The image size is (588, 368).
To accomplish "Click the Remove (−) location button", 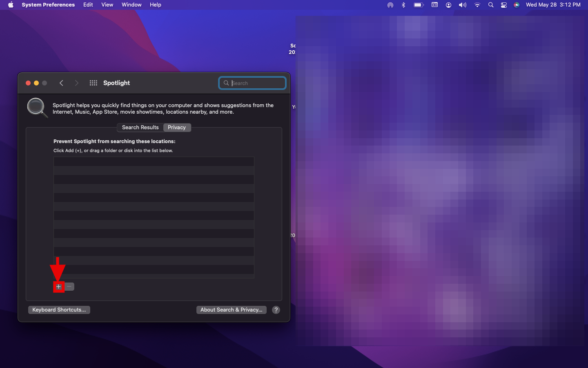I will coord(69,287).
